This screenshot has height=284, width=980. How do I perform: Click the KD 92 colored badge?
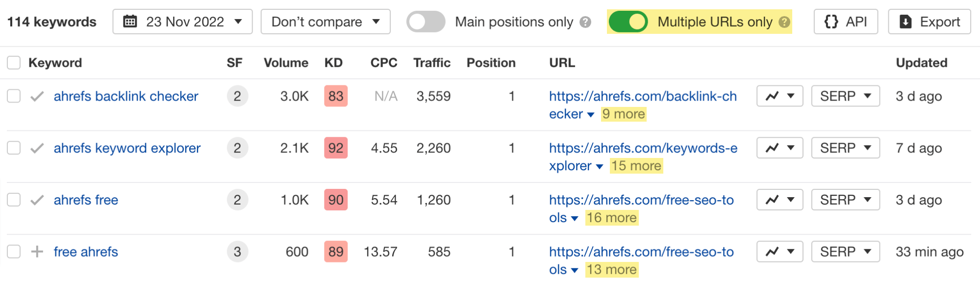[336, 148]
